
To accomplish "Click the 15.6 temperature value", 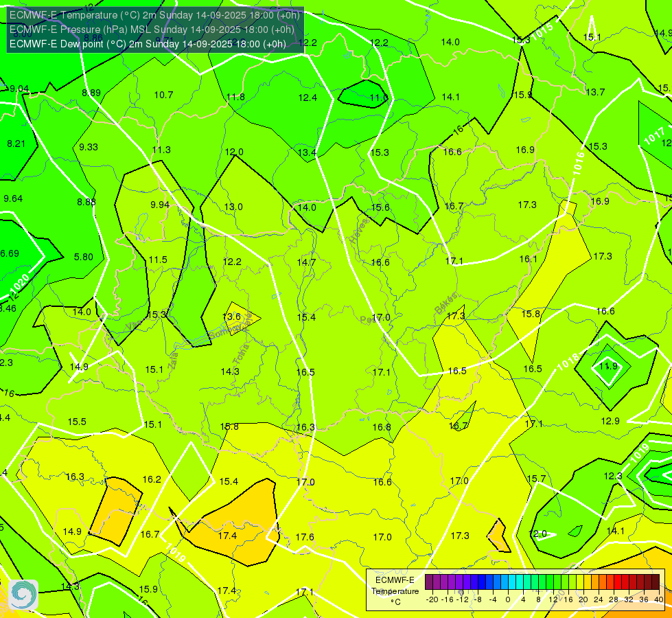I will [380, 207].
